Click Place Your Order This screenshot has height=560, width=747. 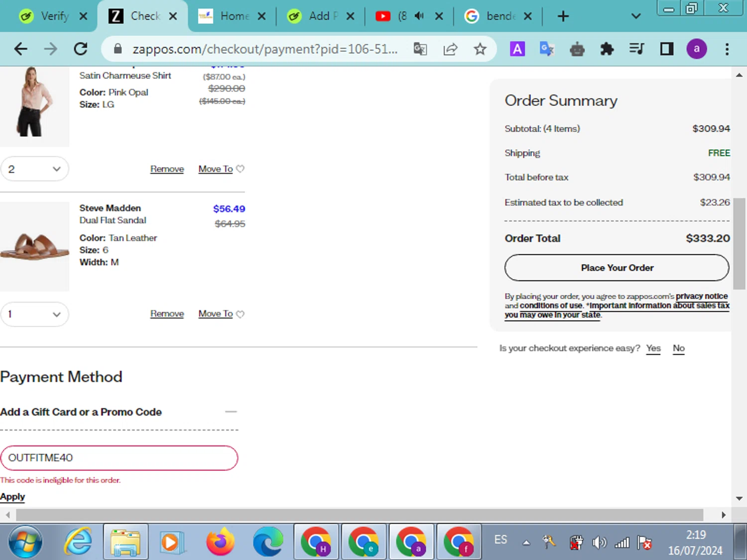(617, 268)
